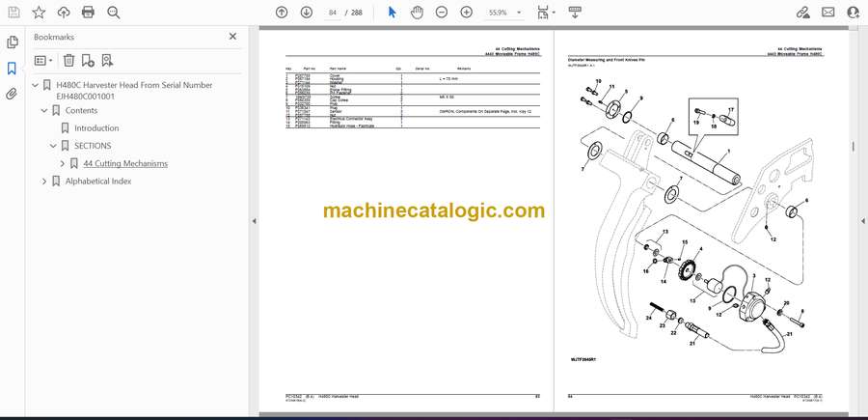Viewport: 868px width, 420px height.
Task: Open page fit options dropdown
Action: pos(546,13)
